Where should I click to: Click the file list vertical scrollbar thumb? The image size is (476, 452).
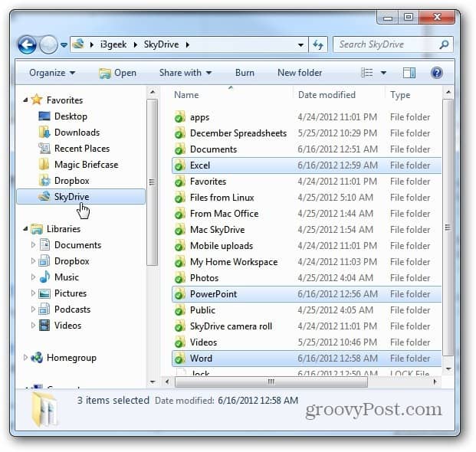pos(448,228)
